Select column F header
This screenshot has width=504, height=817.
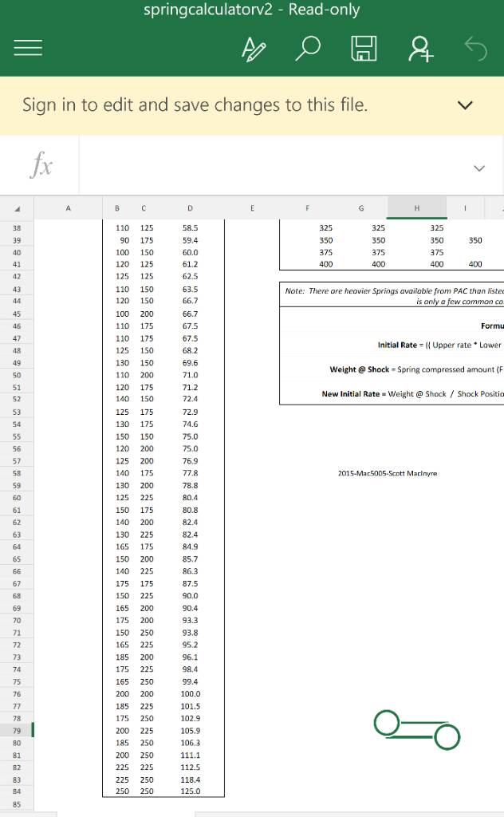point(307,208)
